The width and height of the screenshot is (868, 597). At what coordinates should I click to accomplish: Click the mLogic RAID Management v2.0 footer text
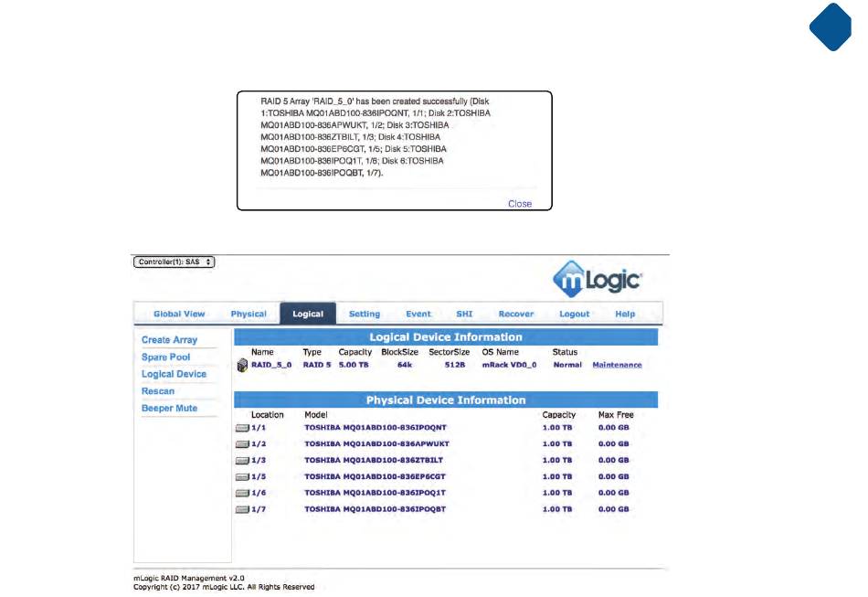tap(189, 578)
